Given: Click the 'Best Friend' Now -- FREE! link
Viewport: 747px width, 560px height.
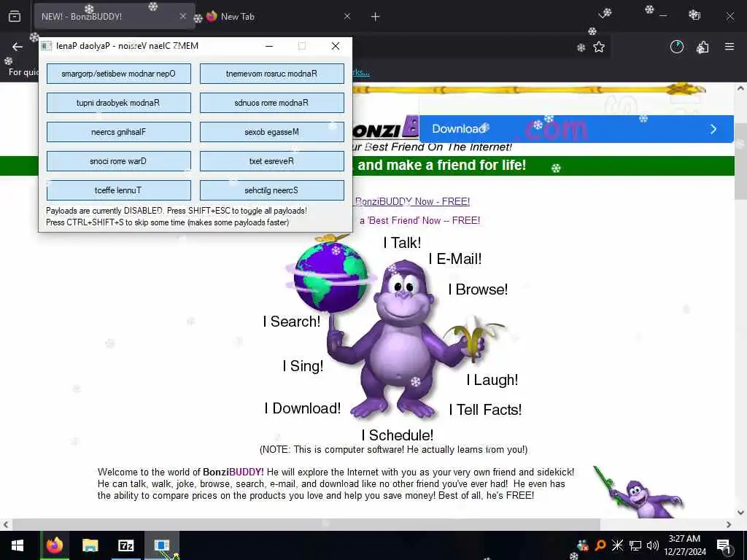Looking at the screenshot, I should pyautogui.click(x=419, y=220).
